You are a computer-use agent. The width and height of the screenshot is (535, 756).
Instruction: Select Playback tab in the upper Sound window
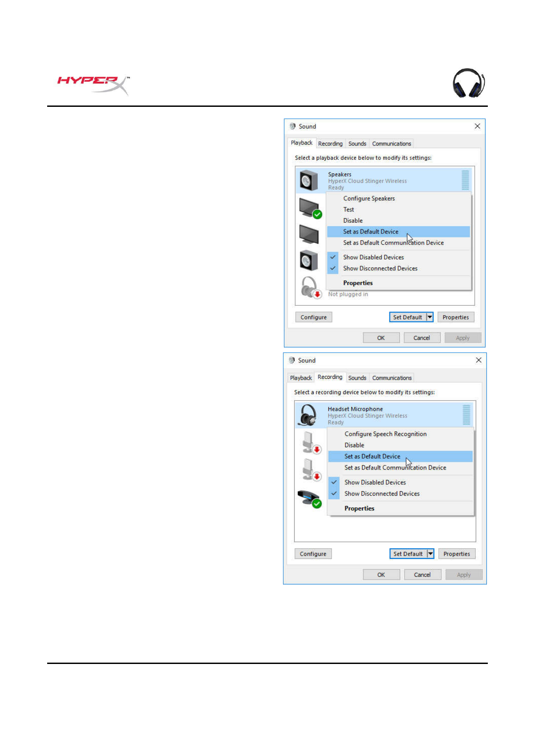pyautogui.click(x=301, y=143)
